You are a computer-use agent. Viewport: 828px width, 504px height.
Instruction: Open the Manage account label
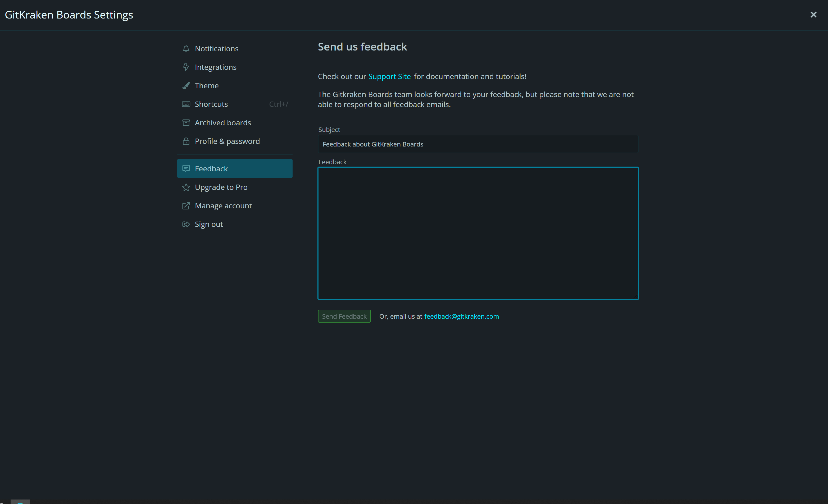pyautogui.click(x=223, y=206)
